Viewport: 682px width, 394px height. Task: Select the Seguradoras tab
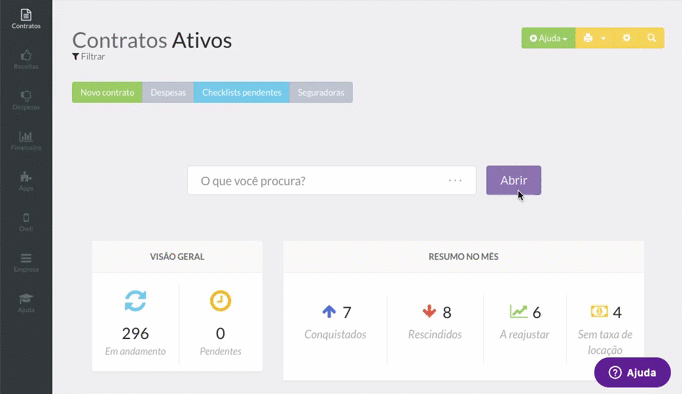click(321, 92)
